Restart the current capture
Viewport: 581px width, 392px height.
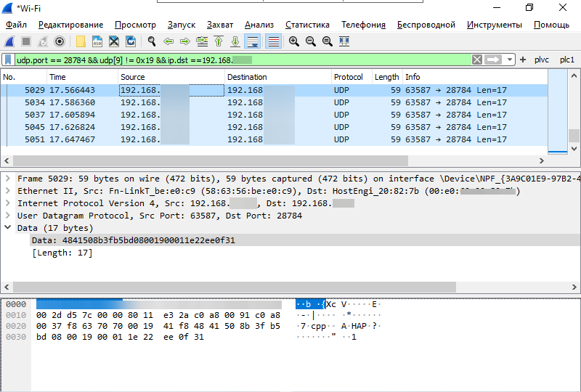click(43, 41)
